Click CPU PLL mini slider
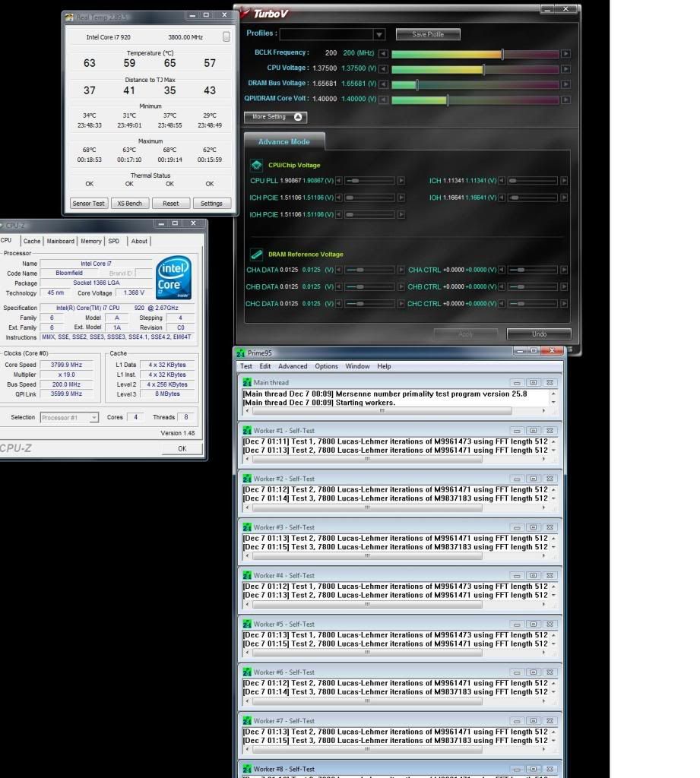Screen dimensions: 700x778 pos(370,181)
